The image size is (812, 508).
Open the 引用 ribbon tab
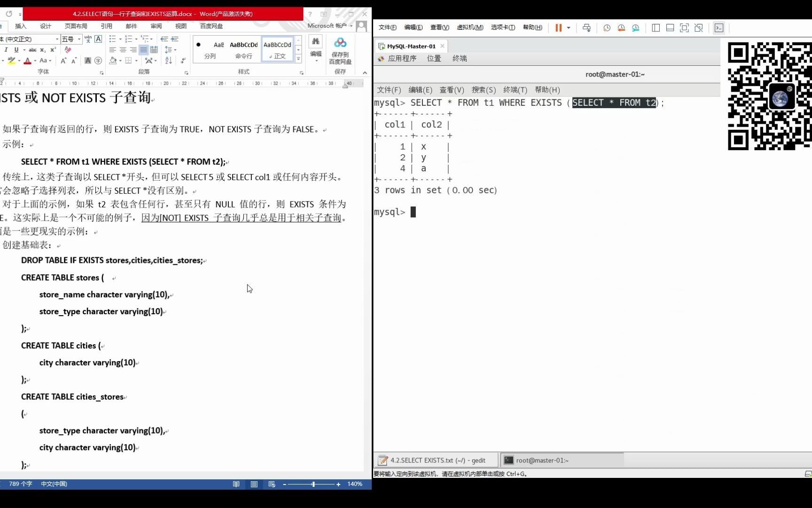coord(107,26)
